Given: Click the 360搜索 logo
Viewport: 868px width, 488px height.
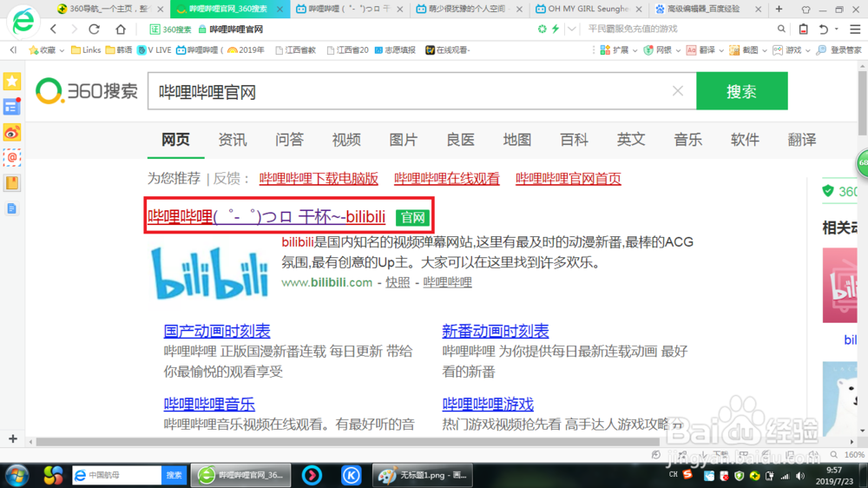Looking at the screenshot, I should click(x=87, y=91).
